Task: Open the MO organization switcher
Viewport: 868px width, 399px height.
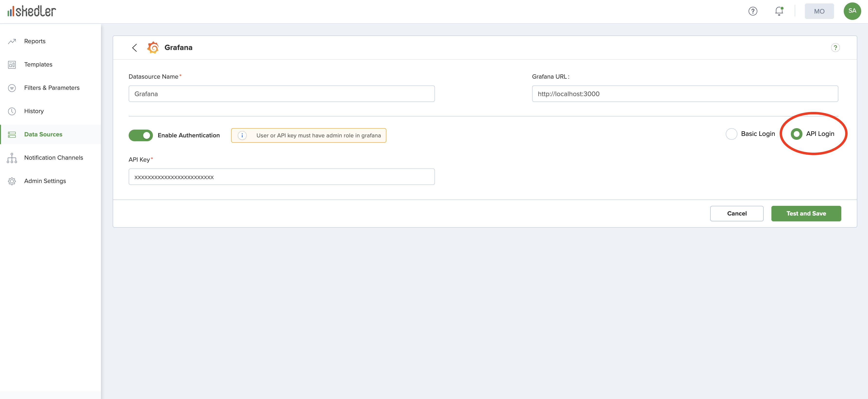Action: coord(819,11)
